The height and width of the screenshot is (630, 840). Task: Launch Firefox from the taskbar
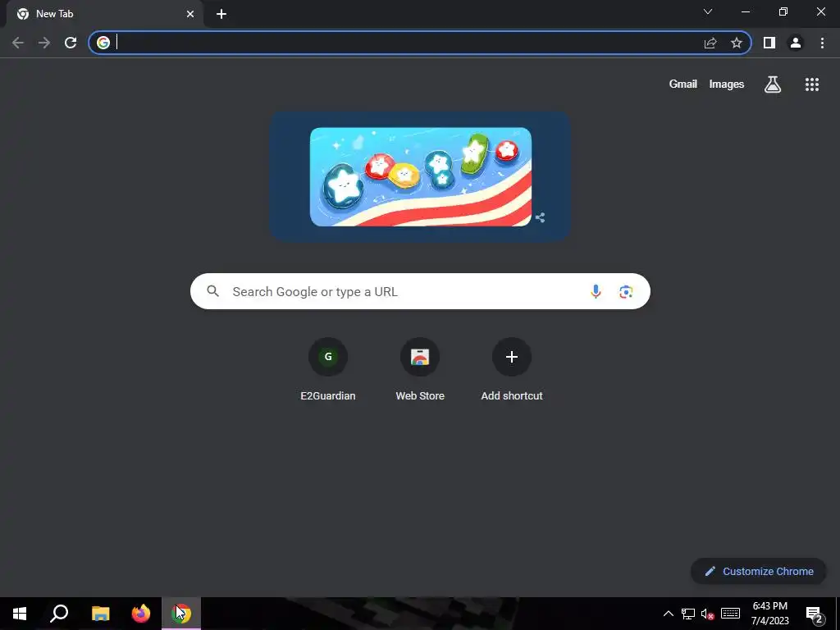141,614
